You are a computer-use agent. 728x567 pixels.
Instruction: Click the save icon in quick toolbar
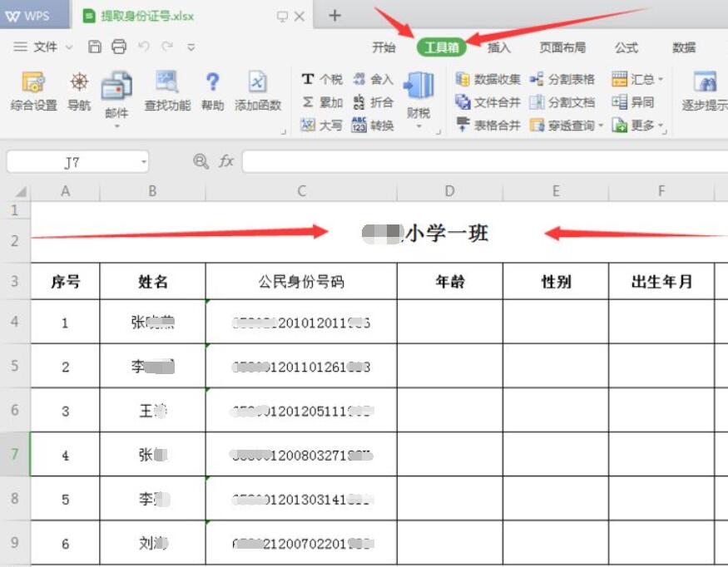pyautogui.click(x=95, y=47)
